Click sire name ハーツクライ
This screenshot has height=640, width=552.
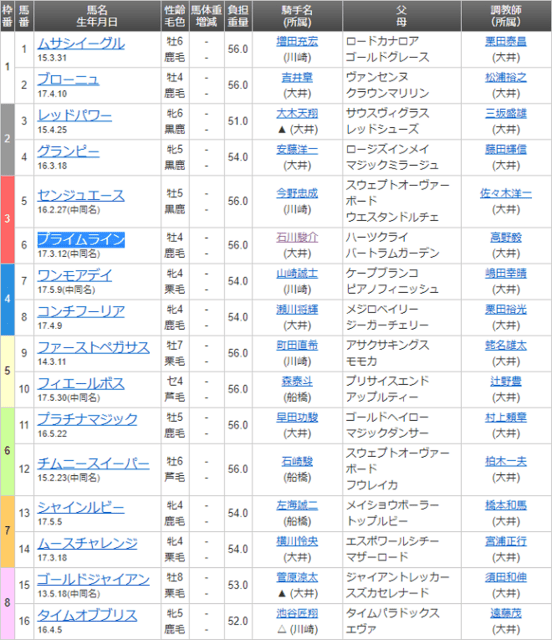click(377, 237)
